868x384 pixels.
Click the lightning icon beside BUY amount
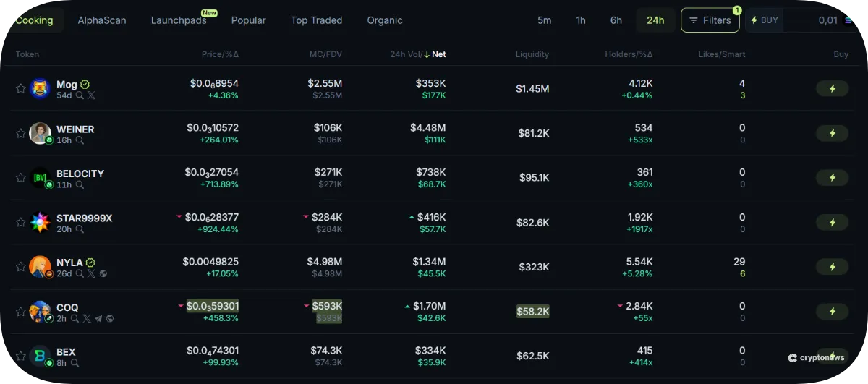[x=754, y=20]
